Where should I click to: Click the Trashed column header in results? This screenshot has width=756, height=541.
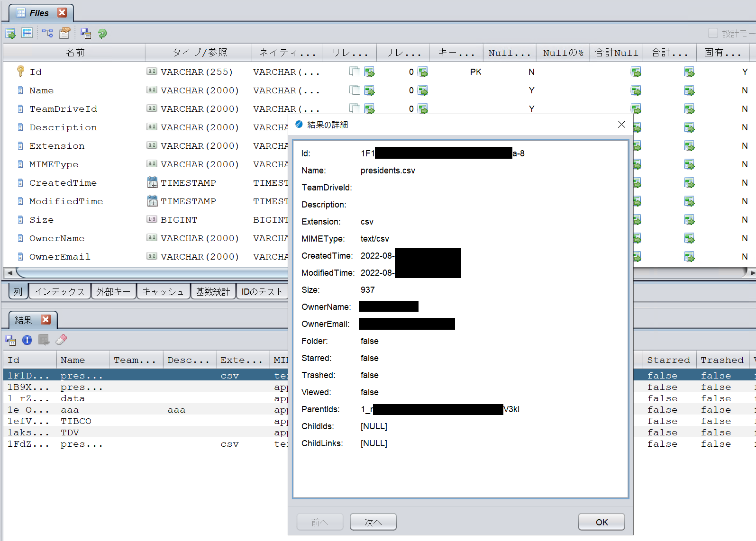coord(722,360)
